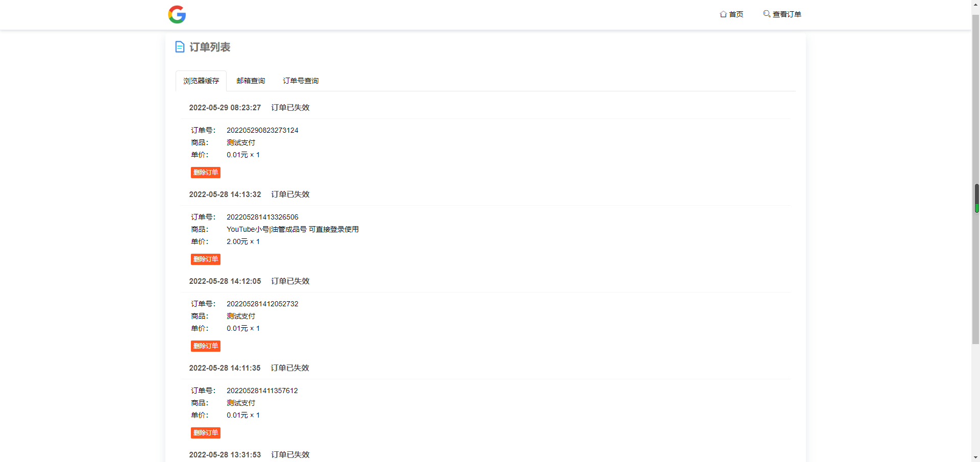Viewport: 980px width, 462px height.
Task: Delete order 202205281412052732
Action: click(206, 346)
